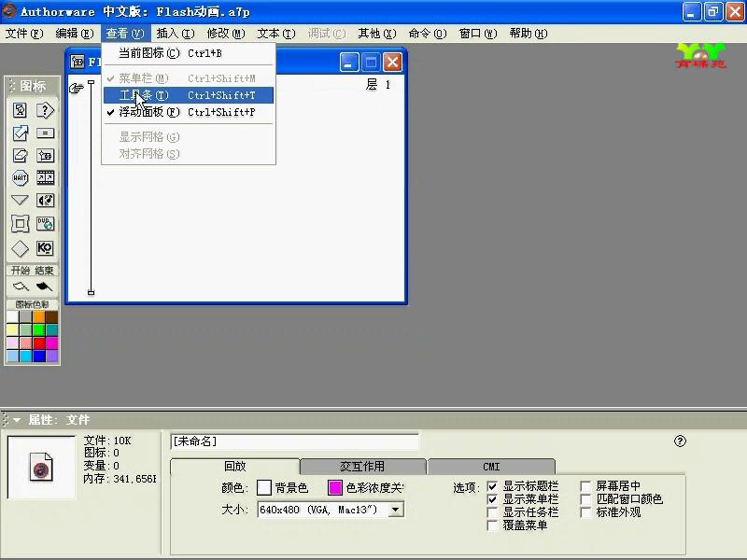
Task: Click the white 背景色 color swatch
Action: coord(264,487)
